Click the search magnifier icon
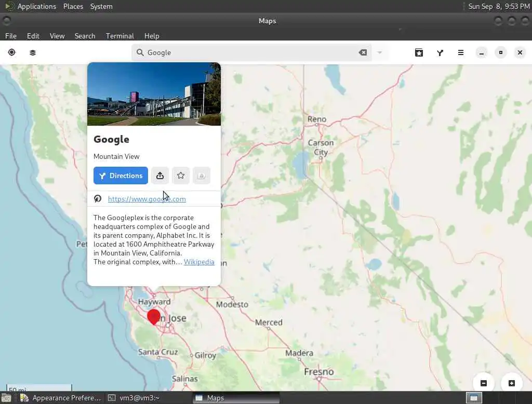532x404 pixels. click(x=140, y=52)
